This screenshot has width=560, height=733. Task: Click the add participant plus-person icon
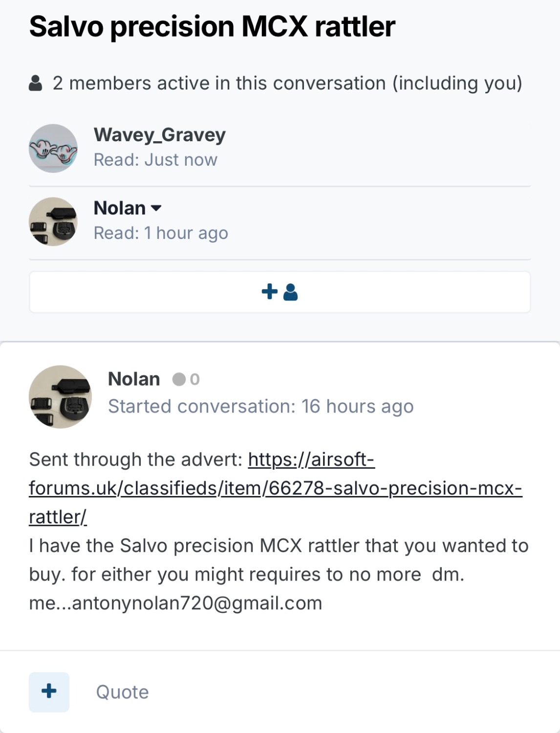[x=280, y=292]
